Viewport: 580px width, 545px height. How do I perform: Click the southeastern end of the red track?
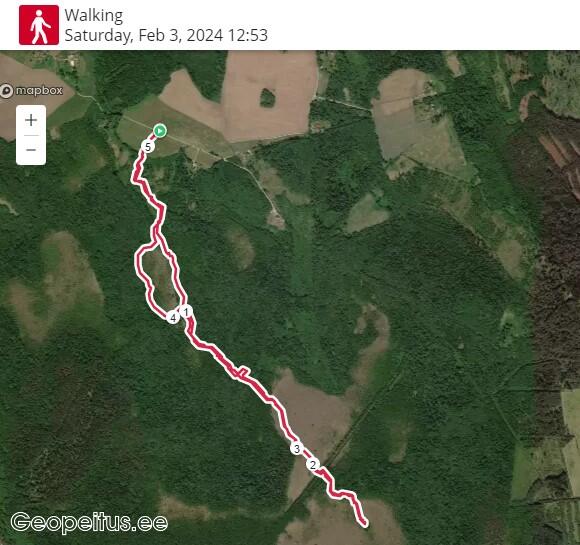coord(365,523)
